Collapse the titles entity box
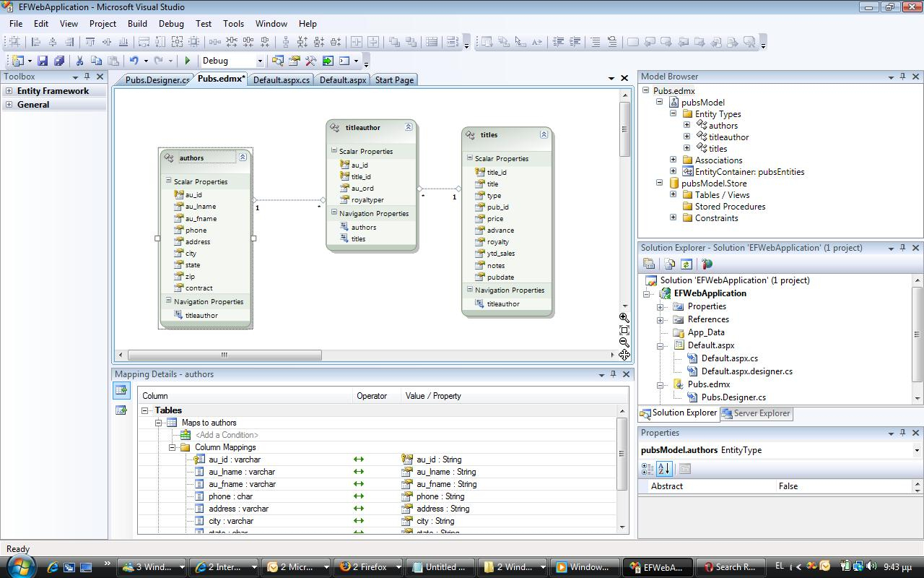This screenshot has height=578, width=924. click(x=544, y=134)
